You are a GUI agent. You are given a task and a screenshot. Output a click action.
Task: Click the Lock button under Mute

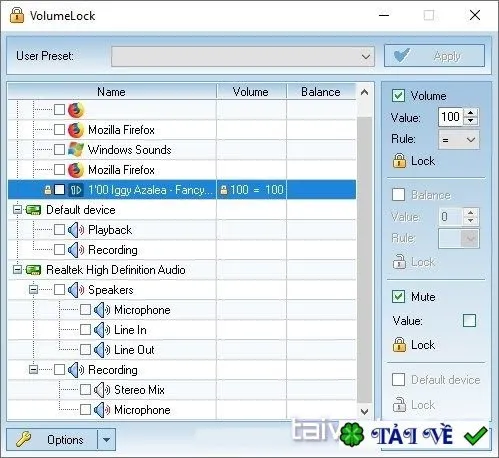(x=414, y=345)
